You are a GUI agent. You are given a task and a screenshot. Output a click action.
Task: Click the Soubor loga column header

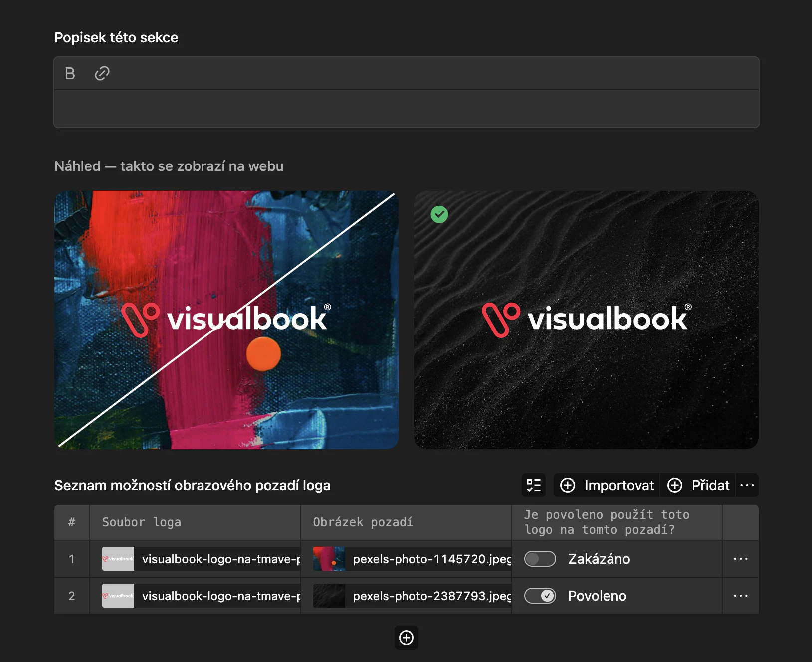coord(196,522)
